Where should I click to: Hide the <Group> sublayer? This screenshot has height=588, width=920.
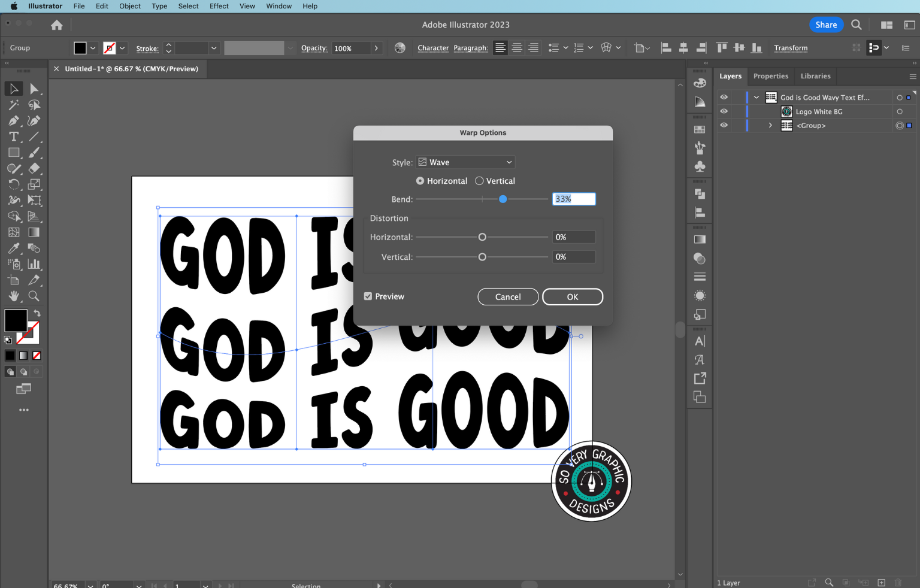pos(724,125)
